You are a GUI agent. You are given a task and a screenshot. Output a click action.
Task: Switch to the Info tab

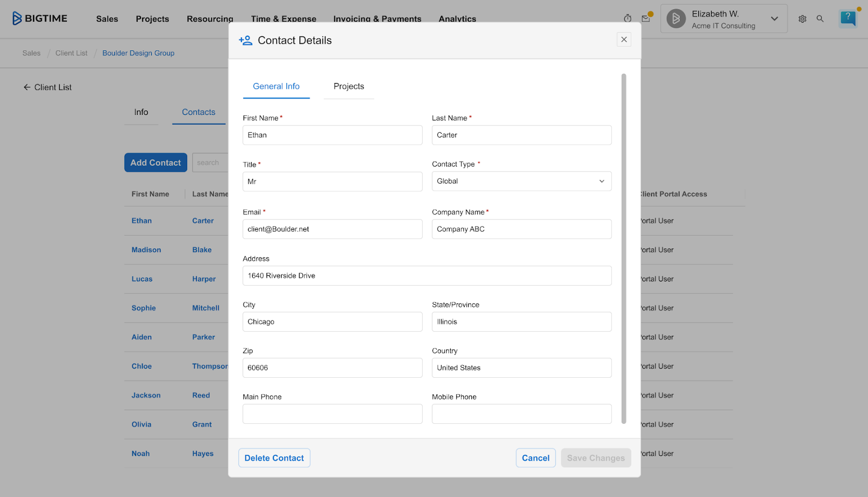pyautogui.click(x=141, y=112)
